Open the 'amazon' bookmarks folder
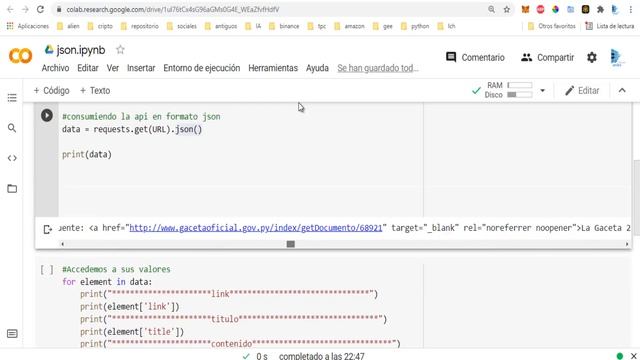 349,26
